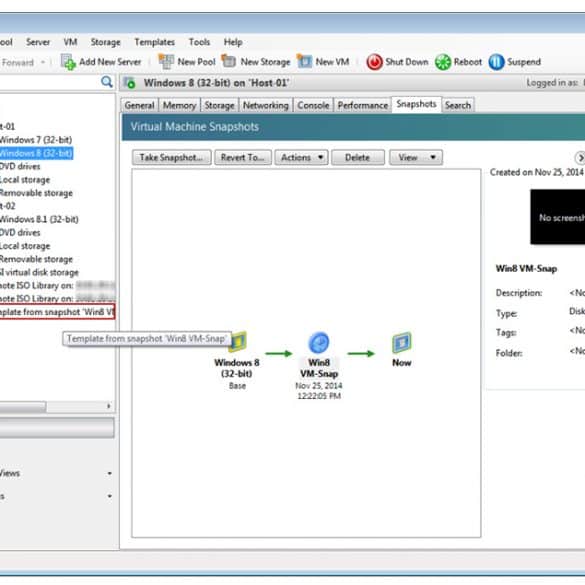This screenshot has height=585, width=585.
Task: Select Windows 8.1 (32-bit) in tree
Action: tap(39, 219)
